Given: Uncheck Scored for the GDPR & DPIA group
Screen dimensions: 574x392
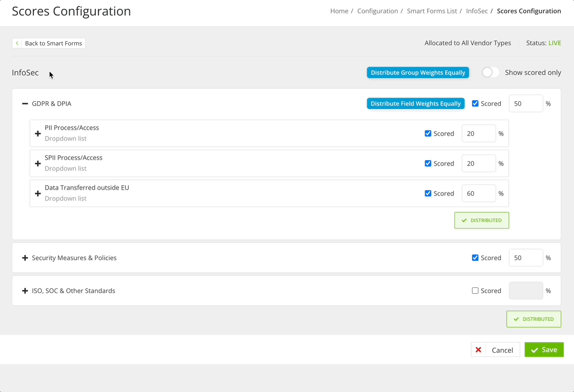Looking at the screenshot, I should (475, 103).
